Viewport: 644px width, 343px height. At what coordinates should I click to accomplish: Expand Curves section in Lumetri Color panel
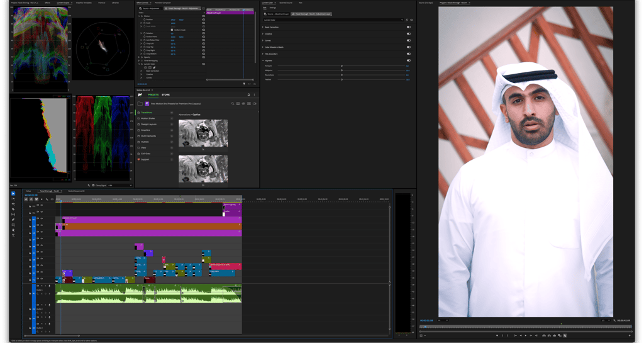pos(263,40)
